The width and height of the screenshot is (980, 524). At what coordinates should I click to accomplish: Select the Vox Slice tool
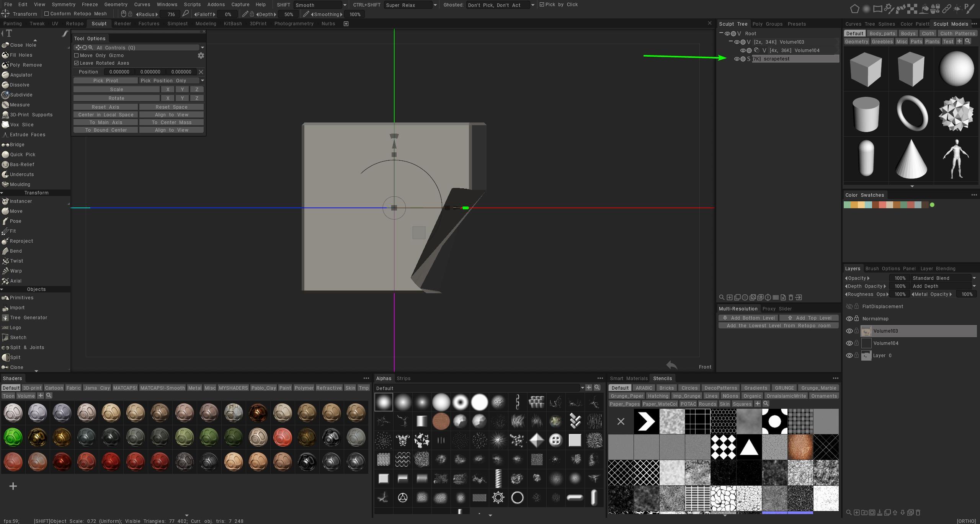(21, 125)
